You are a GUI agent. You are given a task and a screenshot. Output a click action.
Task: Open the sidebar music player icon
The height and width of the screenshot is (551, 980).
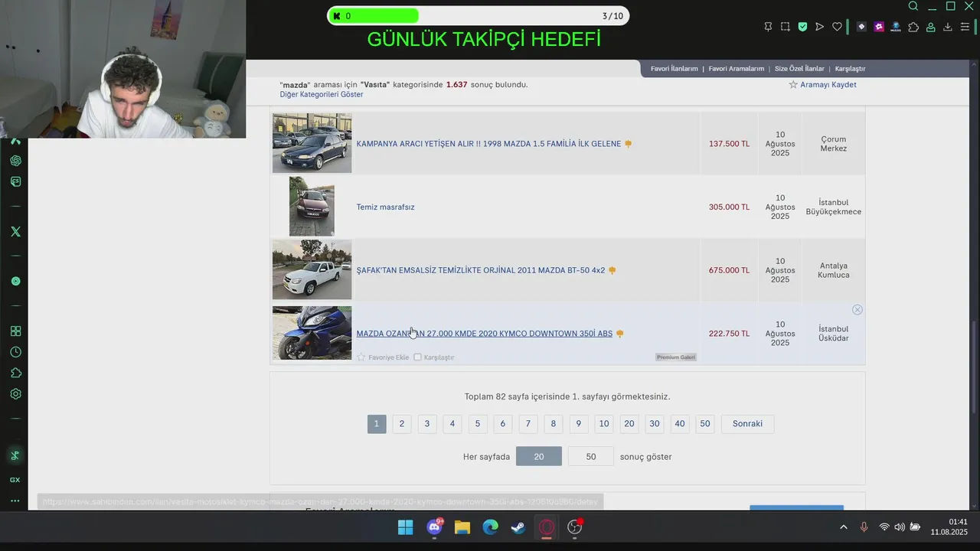15,281
